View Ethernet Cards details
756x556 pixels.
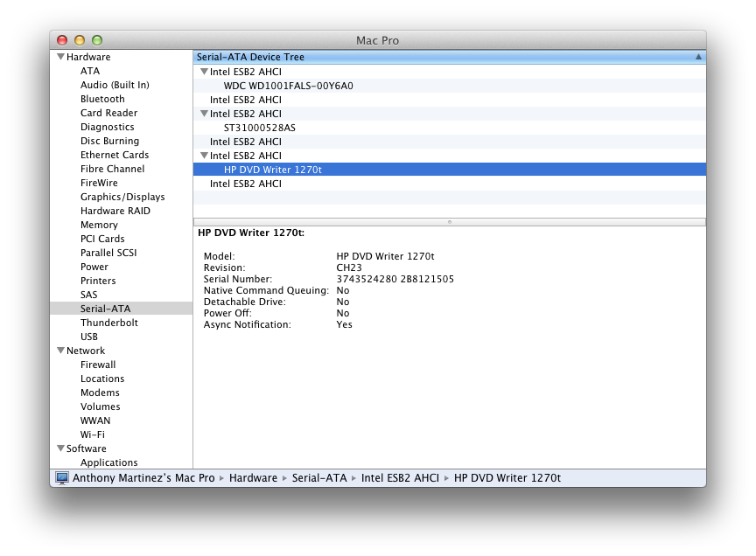click(x=115, y=155)
